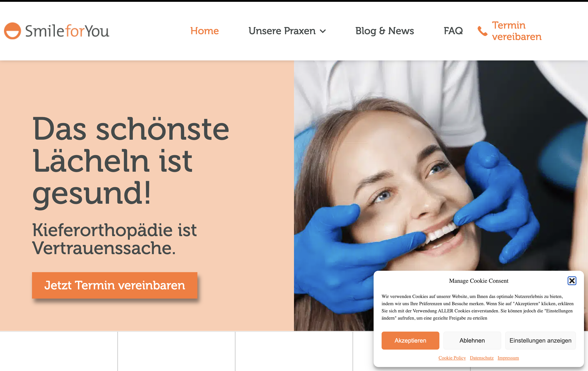Viewport: 588px width, 371px height.
Task: Click the SmileforYou wordmark text
Action: click(x=67, y=31)
